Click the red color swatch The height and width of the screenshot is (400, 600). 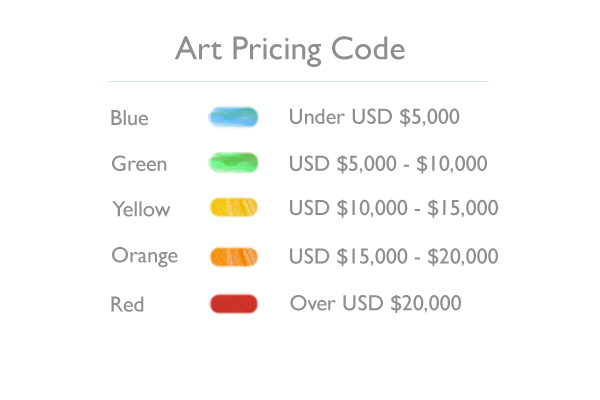234,304
